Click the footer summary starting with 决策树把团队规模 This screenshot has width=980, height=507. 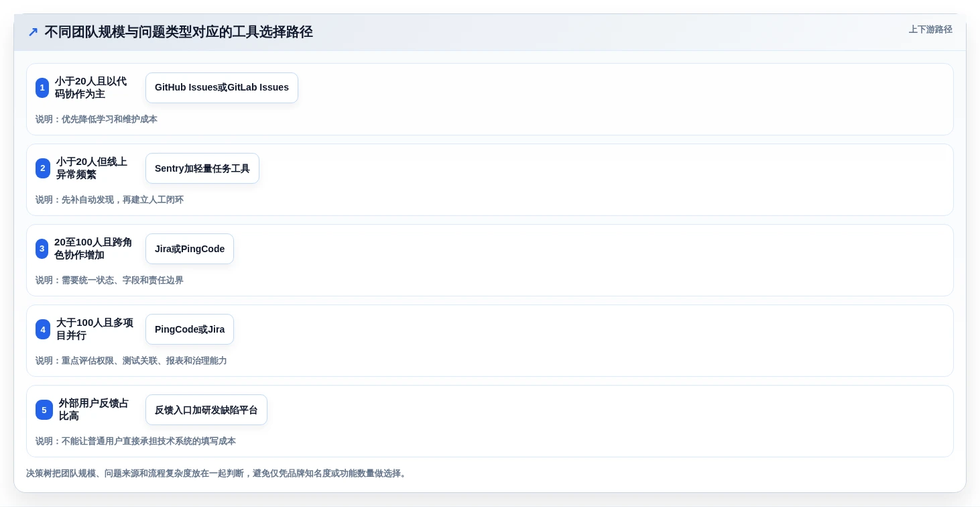click(217, 473)
